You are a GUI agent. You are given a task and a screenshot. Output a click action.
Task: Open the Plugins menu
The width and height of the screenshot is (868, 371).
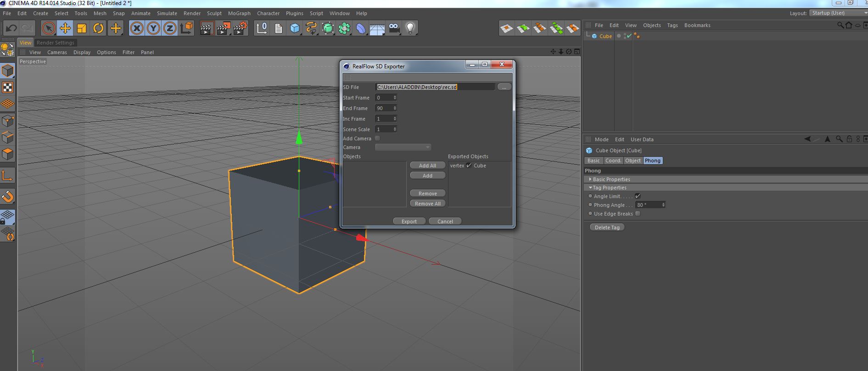(x=294, y=13)
